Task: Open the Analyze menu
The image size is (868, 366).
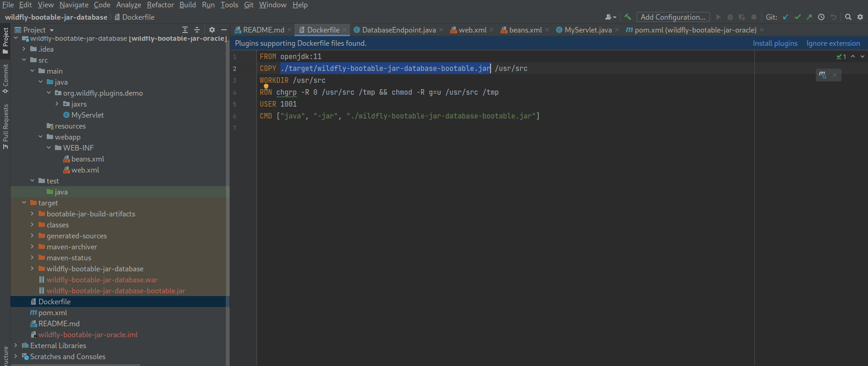Action: 129,5
